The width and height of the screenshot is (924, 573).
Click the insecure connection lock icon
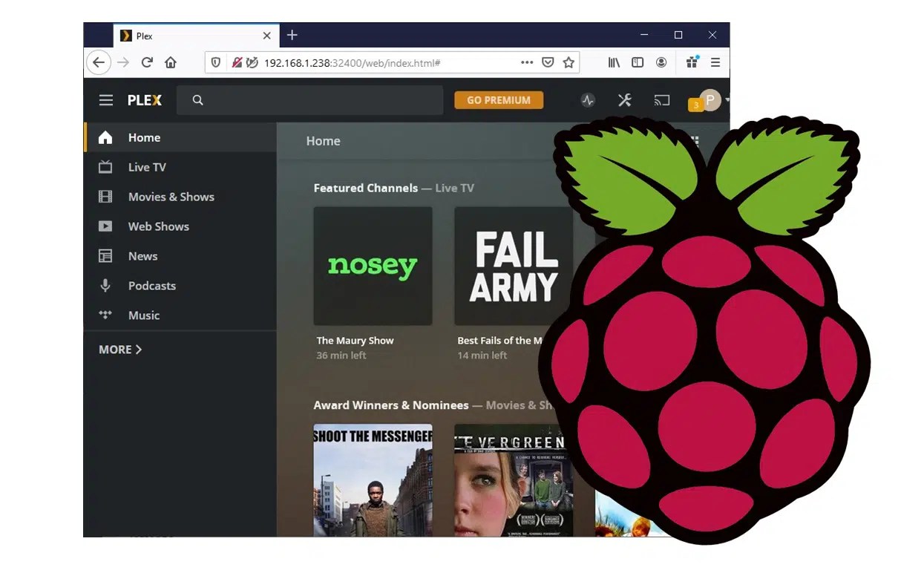(237, 62)
